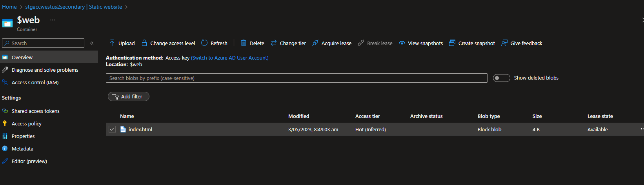Image resolution: width=644 pixels, height=185 pixels.
Task: Click the modified date 3/05/2023, 8:49:03 am
Action: [x=313, y=129]
